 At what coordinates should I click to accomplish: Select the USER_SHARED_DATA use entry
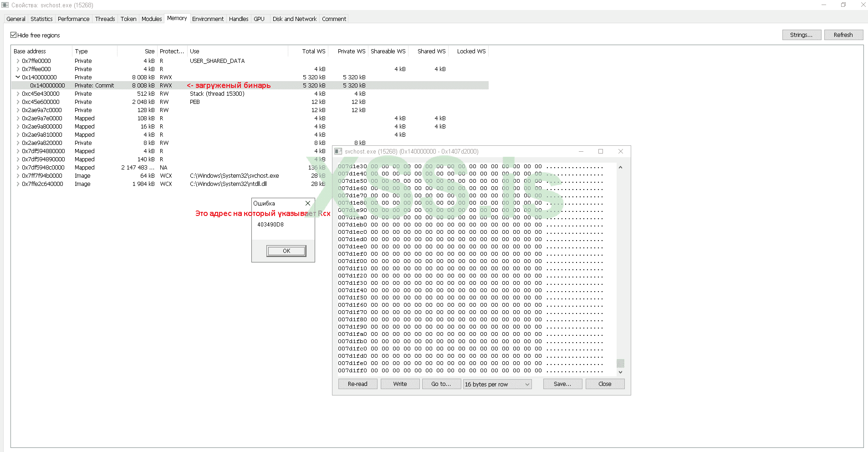tap(217, 61)
